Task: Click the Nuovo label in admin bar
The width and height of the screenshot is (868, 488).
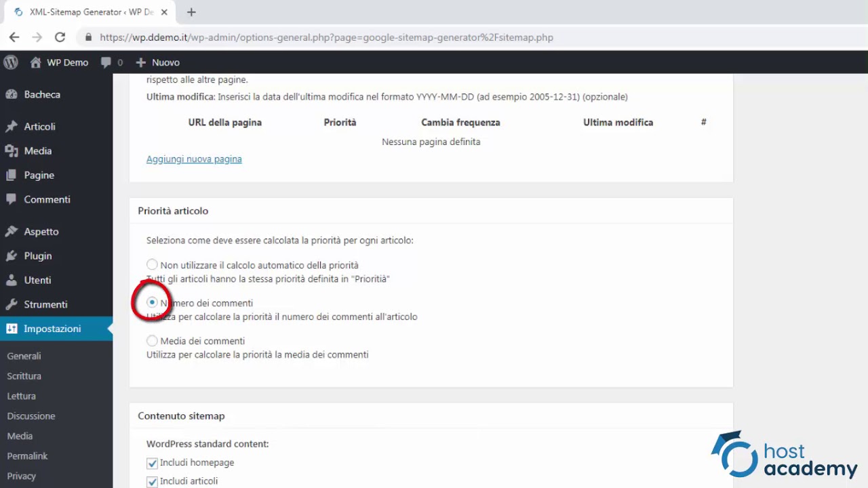Action: click(x=165, y=62)
